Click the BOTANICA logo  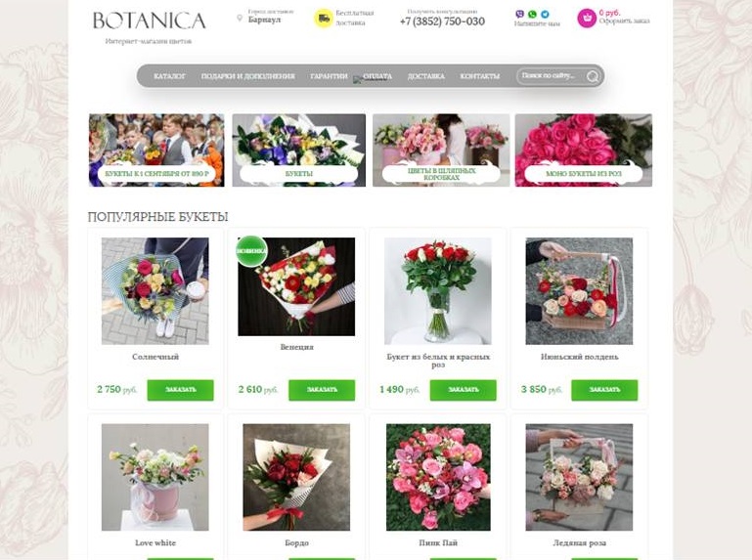tap(150, 21)
